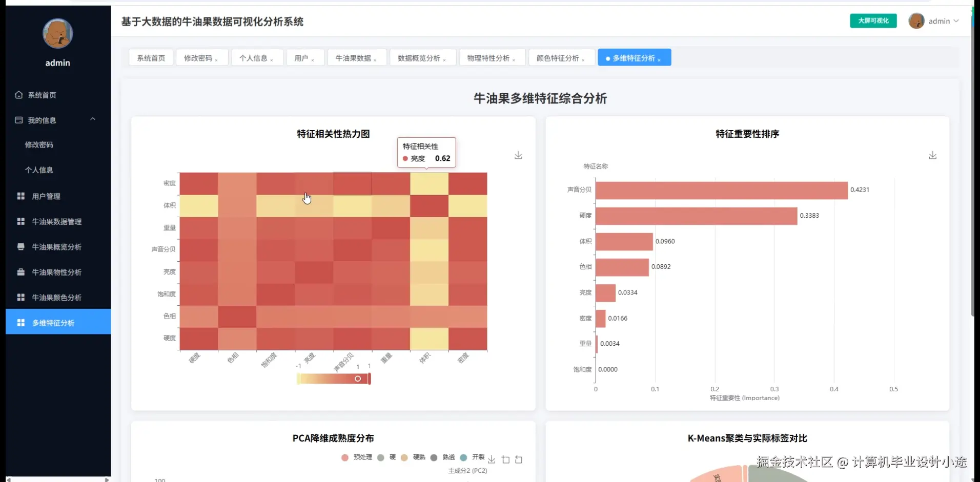Toggle the 硬熟 legend item

pyautogui.click(x=413, y=457)
